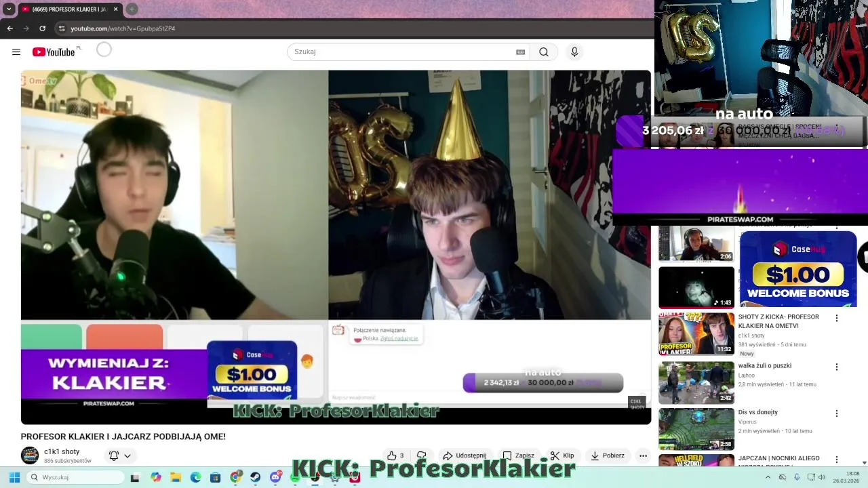This screenshot has height=488, width=868.
Task: Open the YouTube hamburger guide menu
Action: pos(16,52)
